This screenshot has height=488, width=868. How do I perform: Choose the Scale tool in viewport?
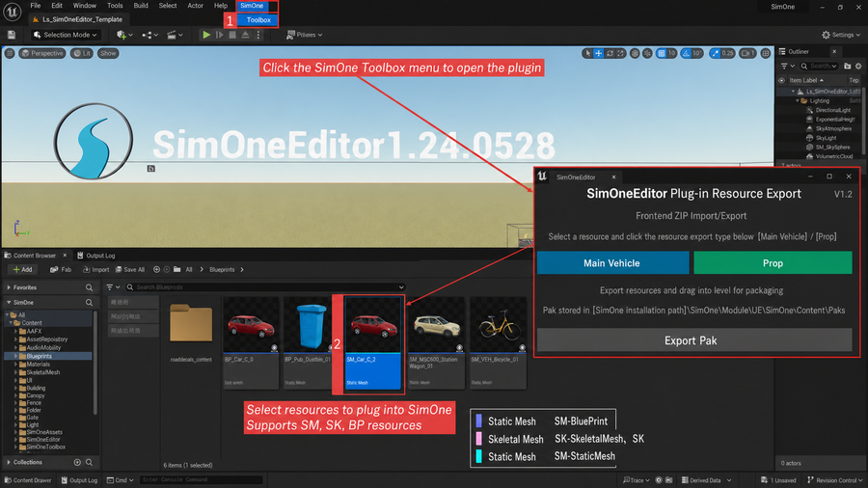point(620,53)
